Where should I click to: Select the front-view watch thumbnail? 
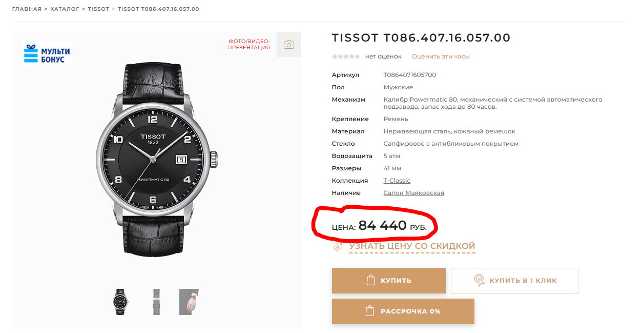click(x=121, y=302)
